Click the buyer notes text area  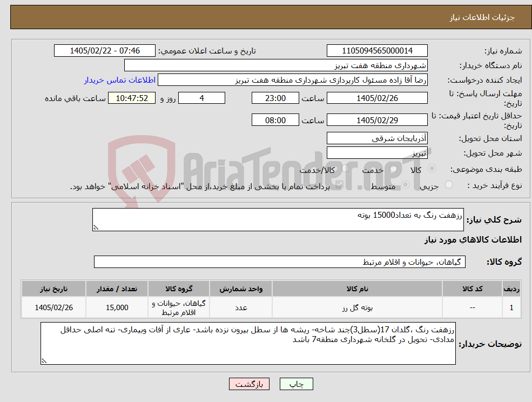248,343
